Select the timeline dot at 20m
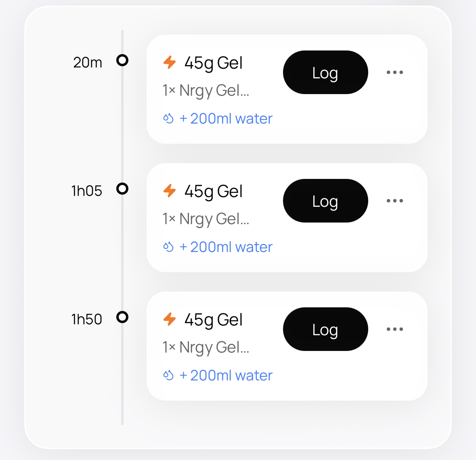 pos(122,60)
